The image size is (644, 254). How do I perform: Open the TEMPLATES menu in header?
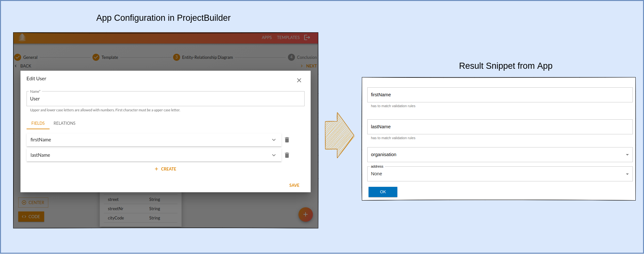point(288,37)
